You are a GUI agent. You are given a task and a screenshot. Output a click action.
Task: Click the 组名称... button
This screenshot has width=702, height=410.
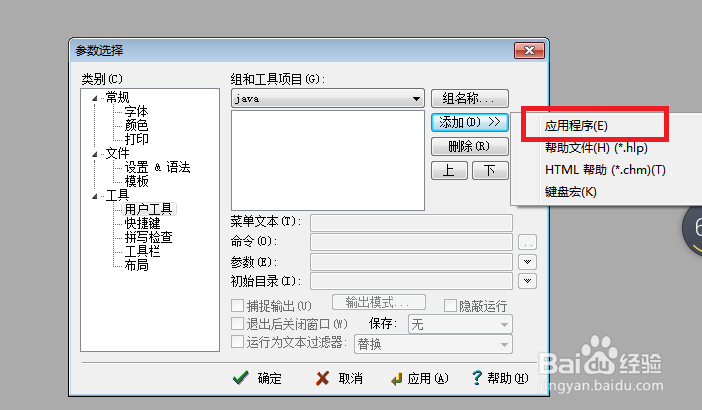(470, 98)
